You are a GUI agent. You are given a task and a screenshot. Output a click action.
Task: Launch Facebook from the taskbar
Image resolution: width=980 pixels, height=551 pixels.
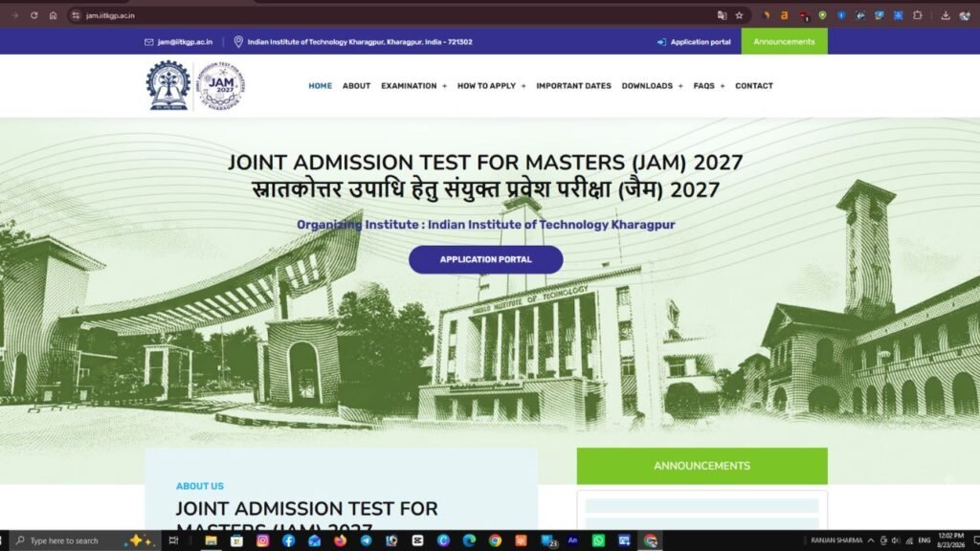[x=288, y=540]
